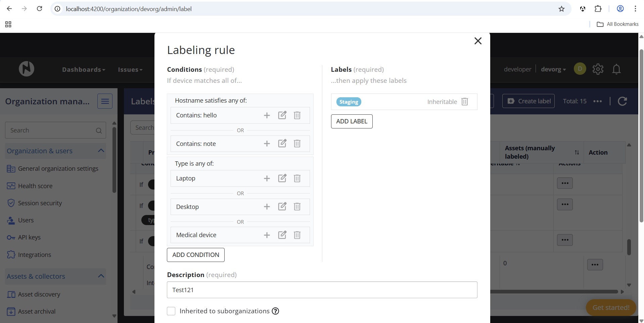Edit the "Contains: hello" condition
644x323 pixels.
coord(282,115)
